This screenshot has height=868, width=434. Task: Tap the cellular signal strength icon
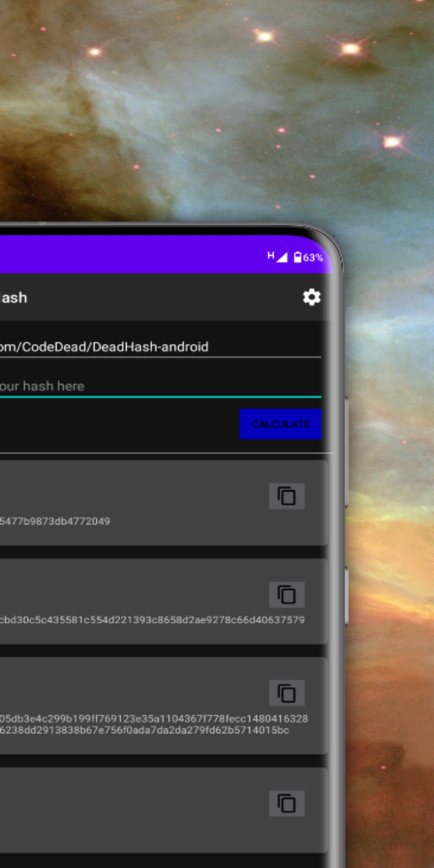(x=283, y=257)
